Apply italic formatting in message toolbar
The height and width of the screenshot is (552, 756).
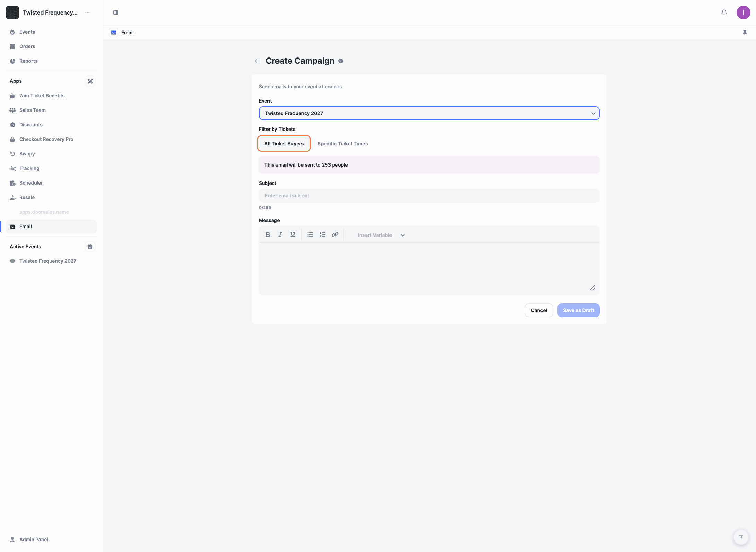(x=280, y=234)
